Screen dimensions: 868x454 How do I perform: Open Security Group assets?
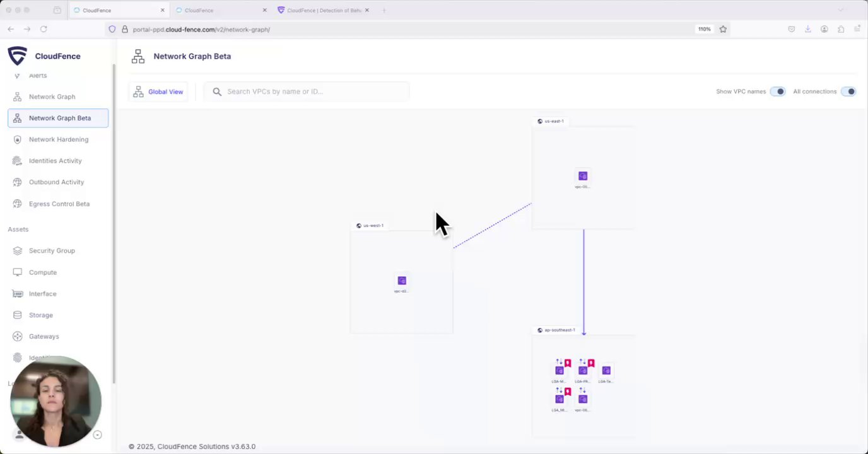click(x=58, y=250)
